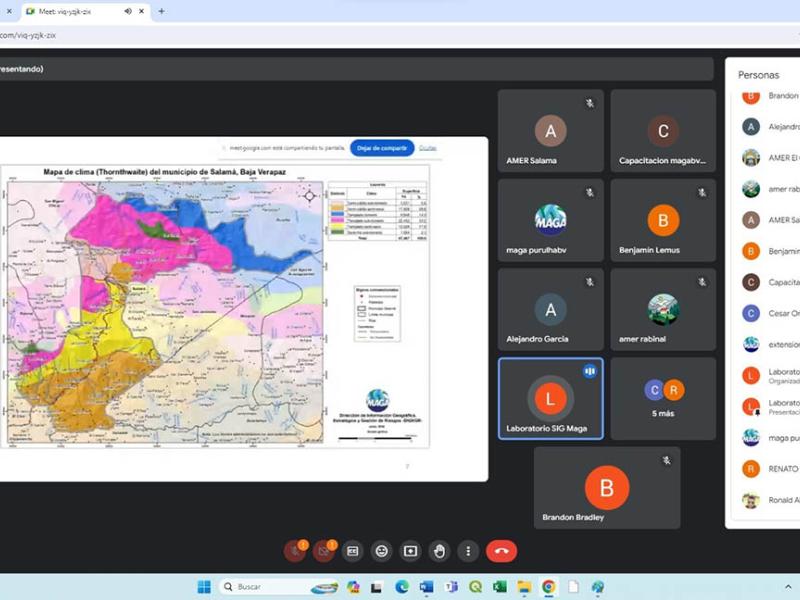Viewport: 800px width, 600px height.
Task: Toggle closed captions button
Action: (352, 550)
